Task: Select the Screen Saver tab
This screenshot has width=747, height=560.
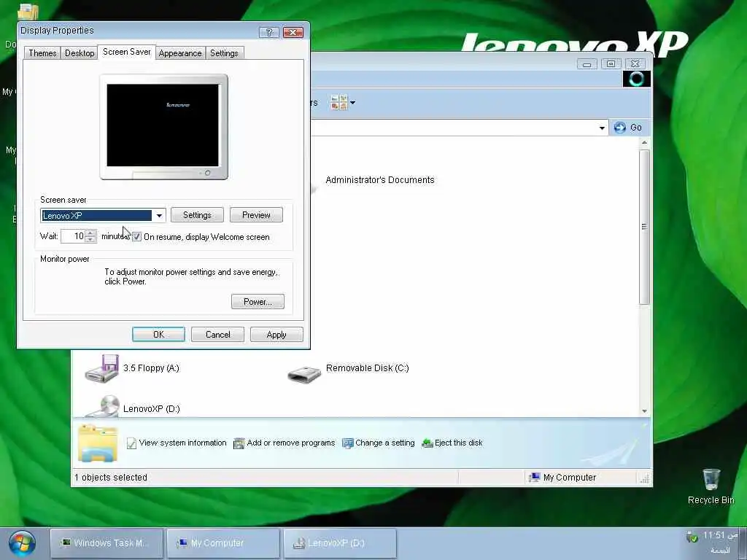Action: (127, 52)
